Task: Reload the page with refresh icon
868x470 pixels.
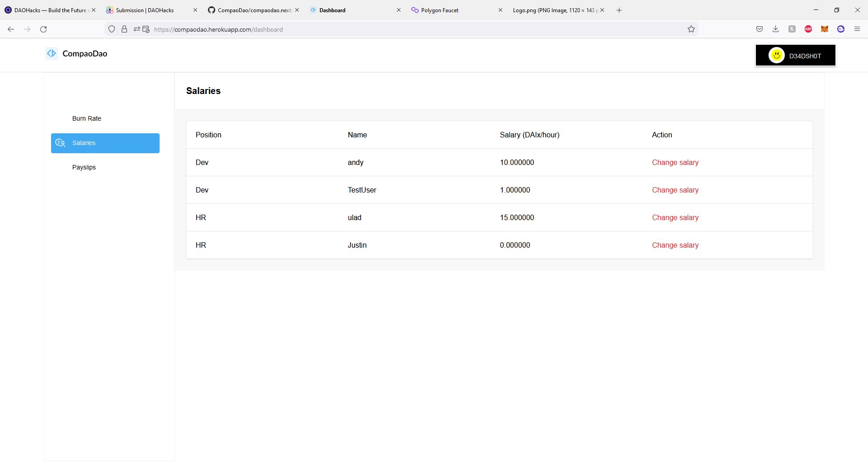Action: pyautogui.click(x=43, y=29)
